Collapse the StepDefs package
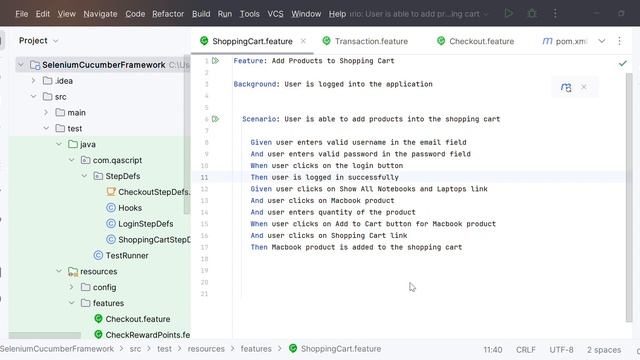This screenshot has width=640, height=360. (84, 176)
